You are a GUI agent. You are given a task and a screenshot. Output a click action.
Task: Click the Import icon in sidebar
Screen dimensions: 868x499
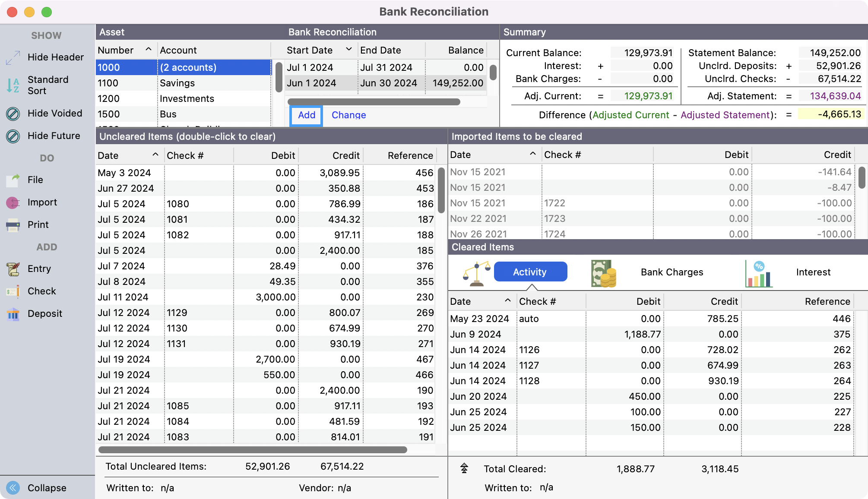[x=13, y=202]
